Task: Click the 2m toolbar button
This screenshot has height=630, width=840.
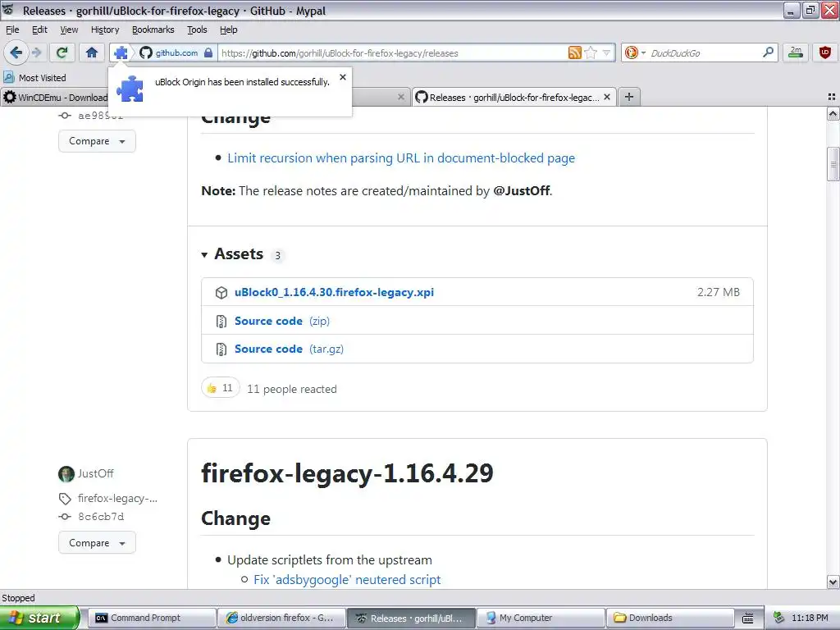Action: [796, 52]
